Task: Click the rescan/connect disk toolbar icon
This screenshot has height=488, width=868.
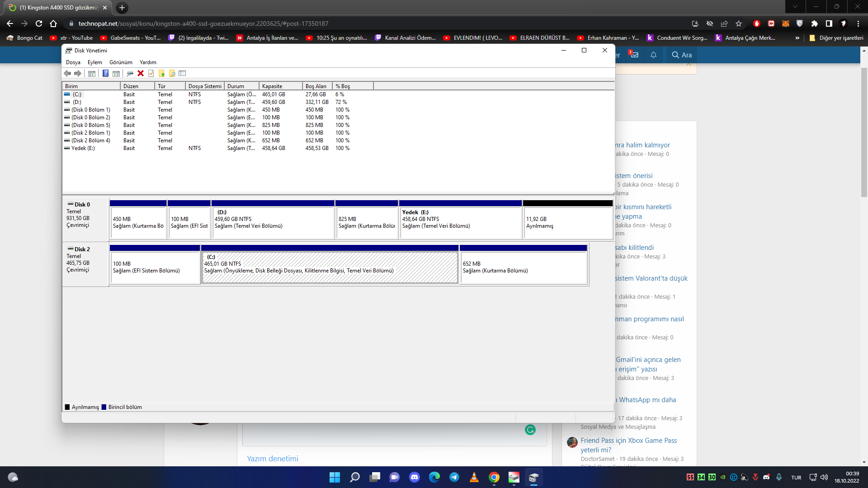Action: click(130, 73)
